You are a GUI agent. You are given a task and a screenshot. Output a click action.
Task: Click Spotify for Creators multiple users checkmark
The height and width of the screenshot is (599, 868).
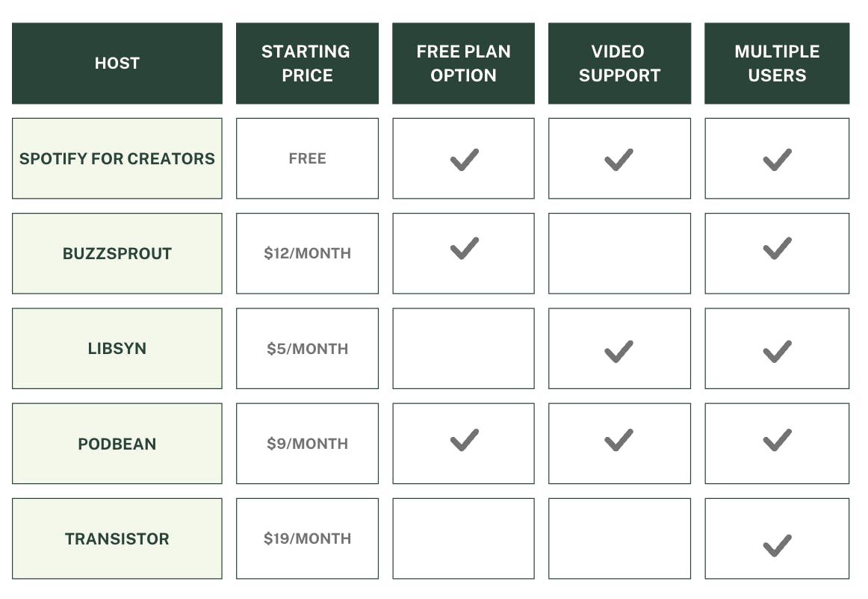point(777,160)
